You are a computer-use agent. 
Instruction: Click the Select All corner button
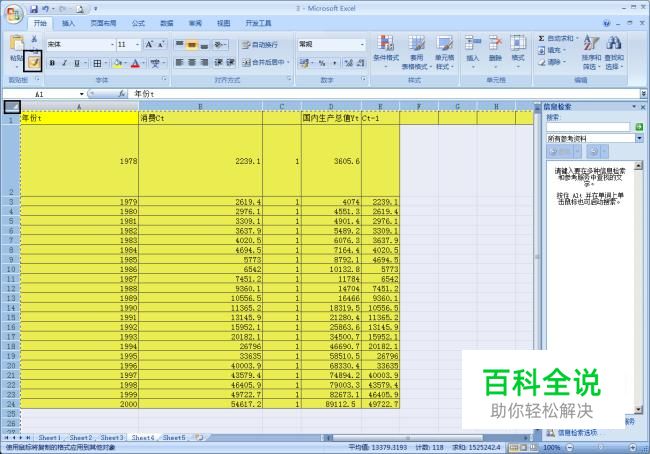(x=12, y=107)
